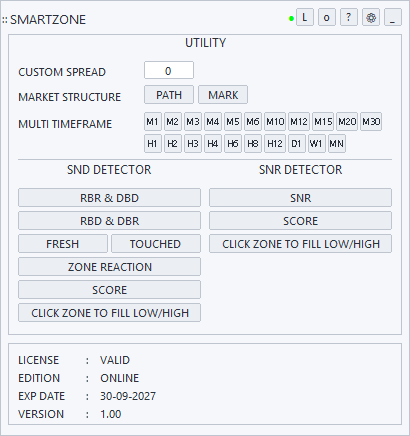Click the 'SND DETECTOR' heading
Viewport: 410px width, 436px height.
point(109,170)
